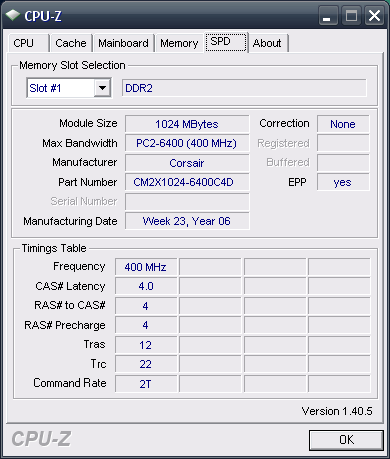Click the empty Registered field
The image size is (390, 459).
[343, 143]
